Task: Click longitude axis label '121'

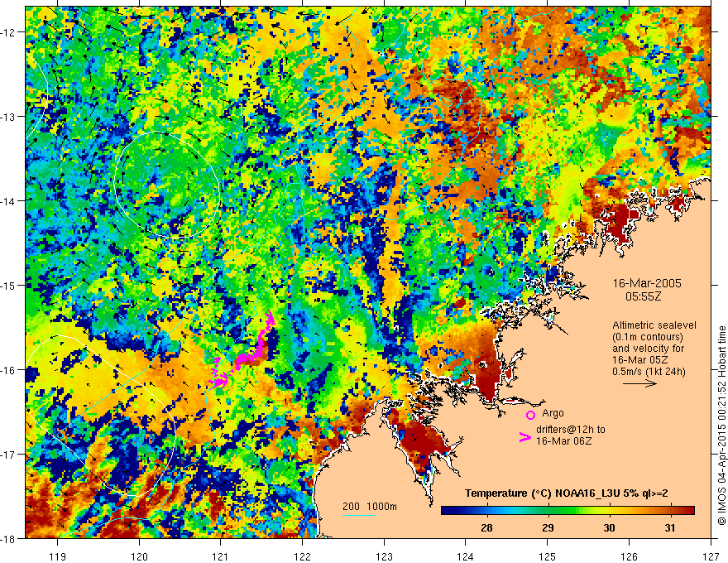Action: click(221, 556)
